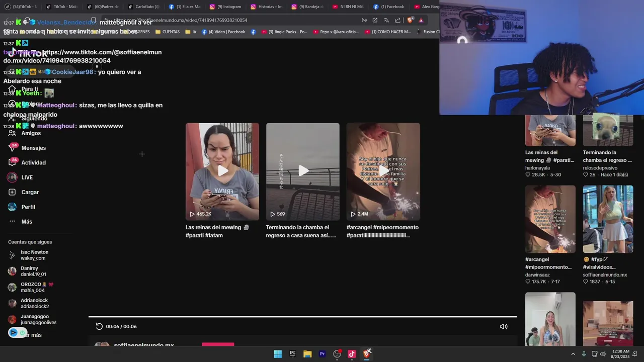Click darwinsaez username
Screen dimensions: 644x362
[x=537, y=275]
